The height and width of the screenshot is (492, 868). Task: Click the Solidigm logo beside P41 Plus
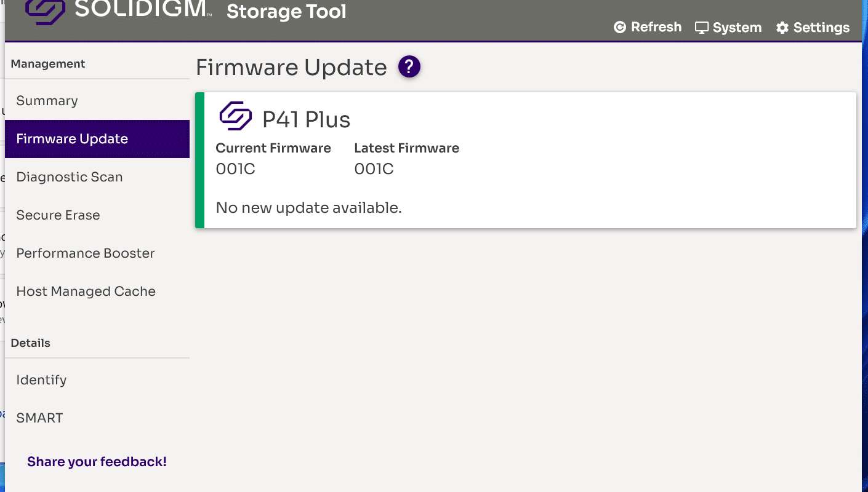coord(236,116)
